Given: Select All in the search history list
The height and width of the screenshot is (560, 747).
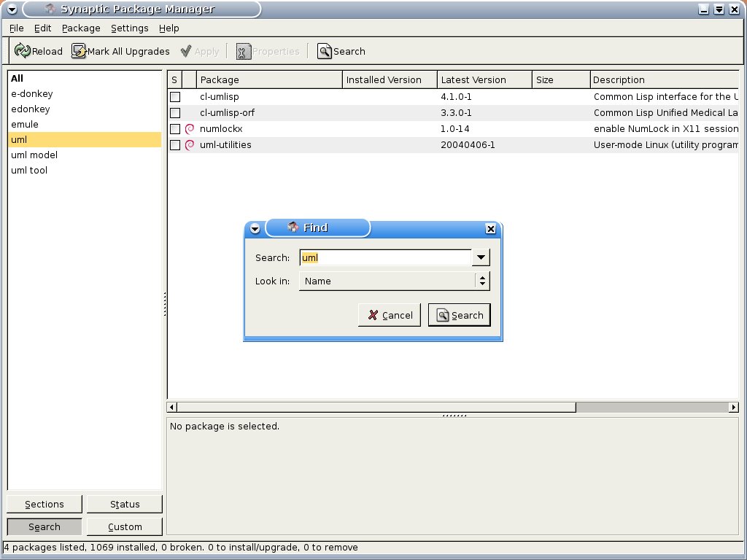Looking at the screenshot, I should click(x=85, y=78).
